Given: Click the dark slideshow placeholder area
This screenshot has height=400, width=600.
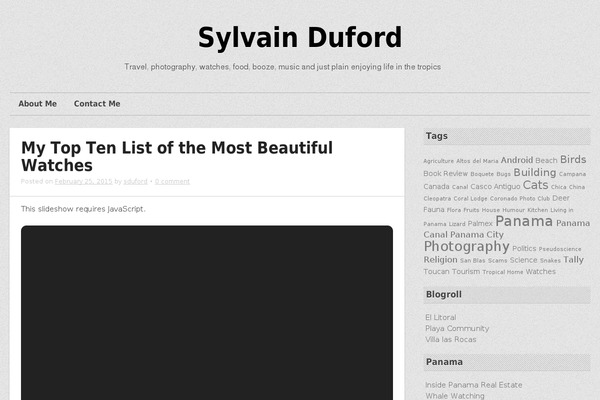Looking at the screenshot, I should (207, 313).
